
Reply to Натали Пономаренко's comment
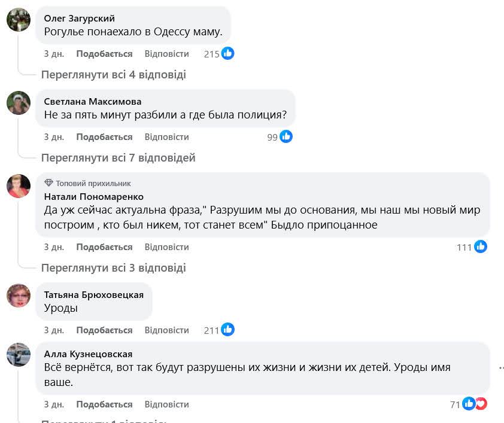[166, 247]
